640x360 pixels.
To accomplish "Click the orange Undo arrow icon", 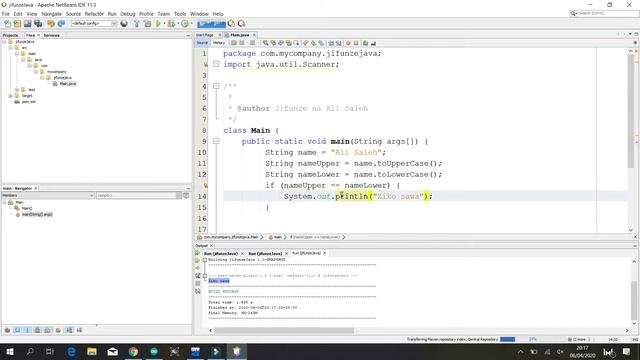I will coord(51,24).
